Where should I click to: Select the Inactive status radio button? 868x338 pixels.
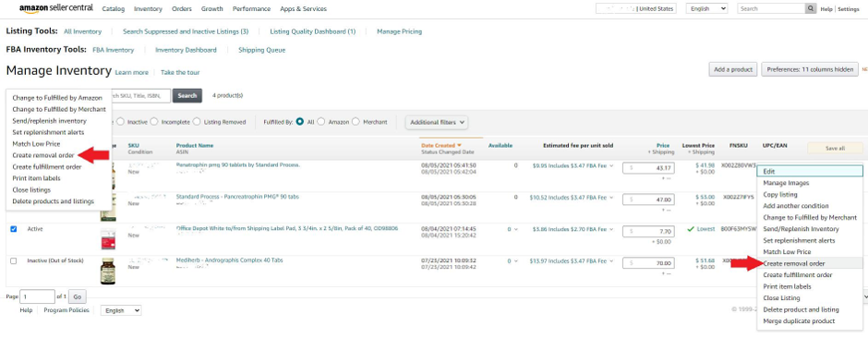point(120,122)
